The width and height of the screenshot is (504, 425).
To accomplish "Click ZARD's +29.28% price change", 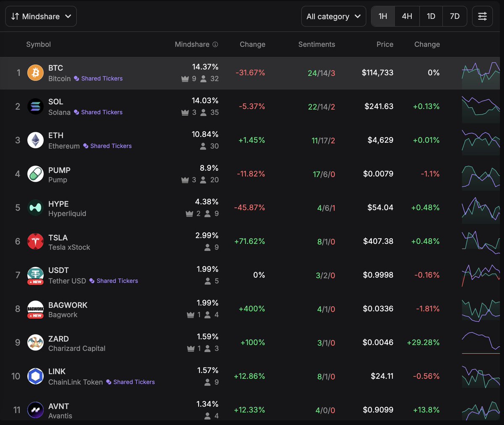I will click(423, 342).
